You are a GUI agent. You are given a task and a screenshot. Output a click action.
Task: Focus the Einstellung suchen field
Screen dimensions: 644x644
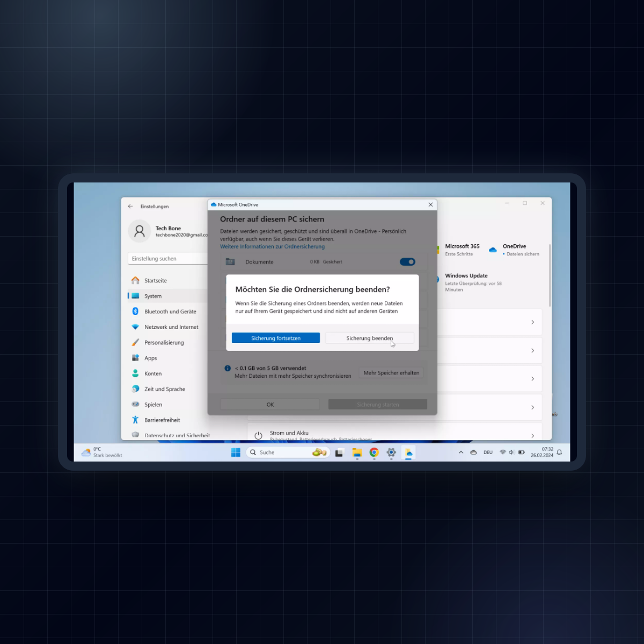point(167,259)
